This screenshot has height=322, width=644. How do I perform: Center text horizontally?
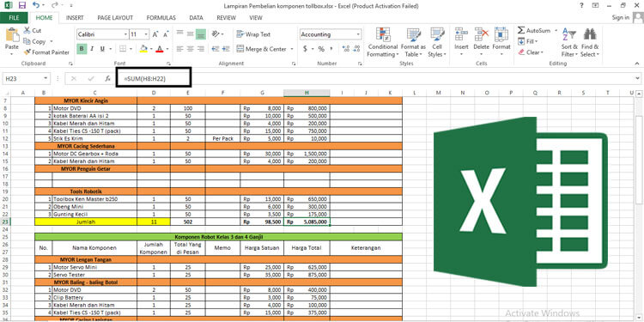click(190, 49)
